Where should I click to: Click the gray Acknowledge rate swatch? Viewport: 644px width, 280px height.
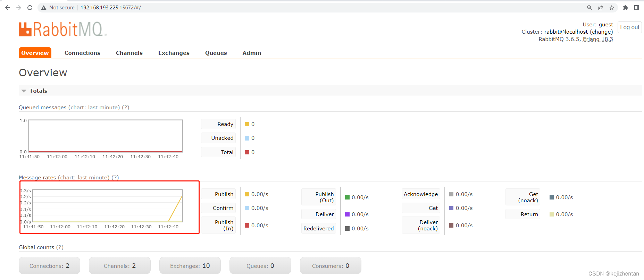(451, 194)
